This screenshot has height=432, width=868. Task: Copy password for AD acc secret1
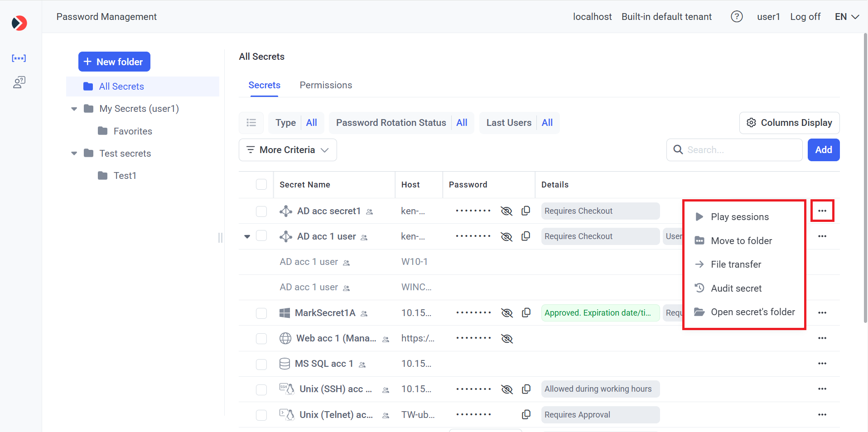pyautogui.click(x=526, y=211)
